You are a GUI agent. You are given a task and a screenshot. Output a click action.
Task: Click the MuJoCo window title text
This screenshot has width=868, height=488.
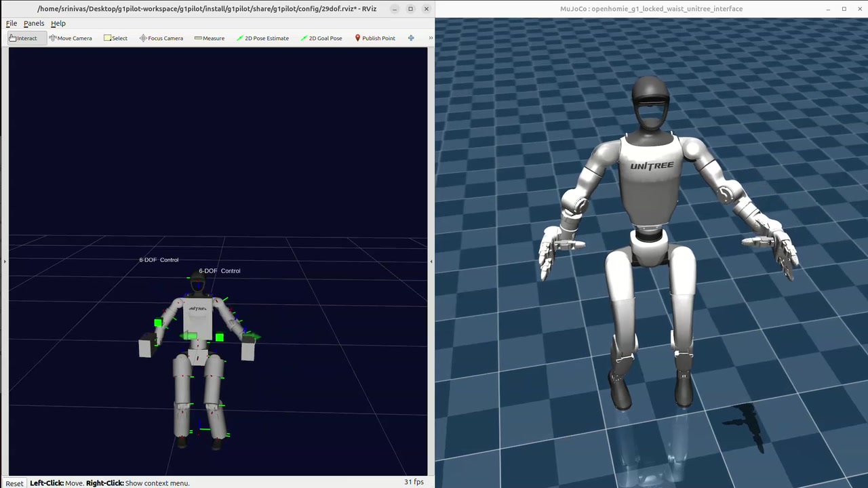tap(651, 9)
